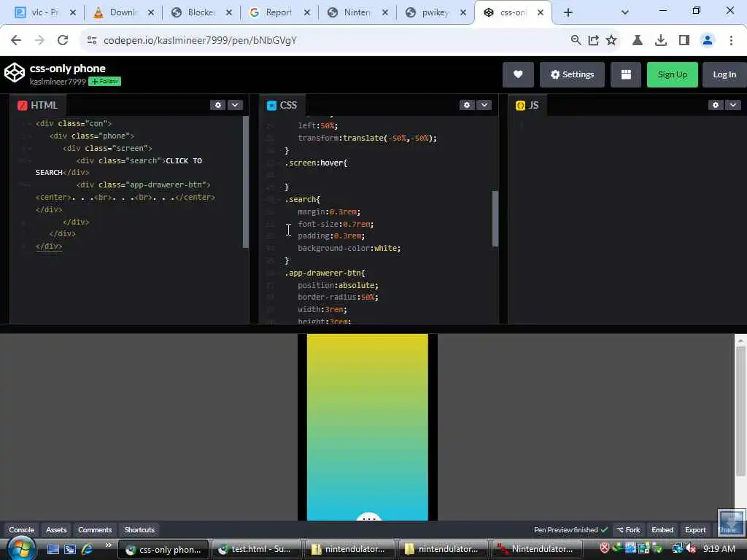Click the zoom magnifier icon in address bar

pyautogui.click(x=576, y=40)
